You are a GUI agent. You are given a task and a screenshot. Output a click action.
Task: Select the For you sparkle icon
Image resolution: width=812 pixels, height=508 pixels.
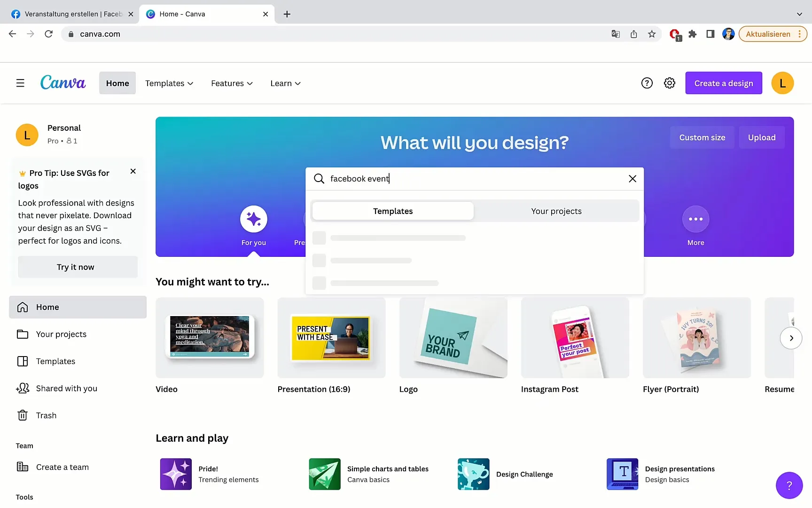tap(254, 219)
